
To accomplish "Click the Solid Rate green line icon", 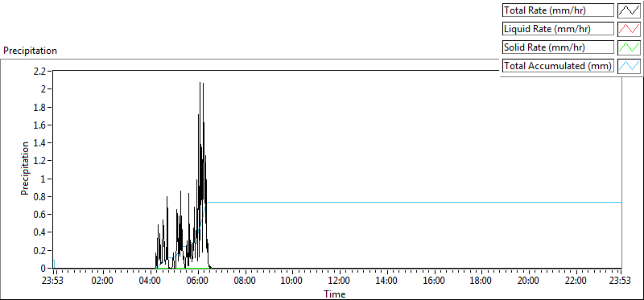I will point(630,47).
